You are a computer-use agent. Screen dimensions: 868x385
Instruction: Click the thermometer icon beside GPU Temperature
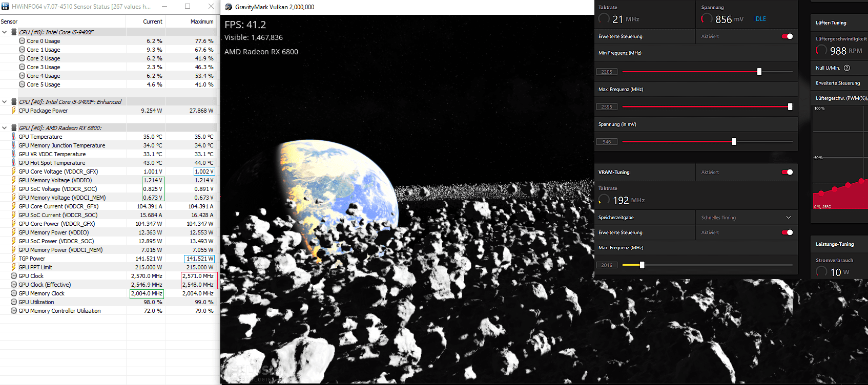(14, 137)
